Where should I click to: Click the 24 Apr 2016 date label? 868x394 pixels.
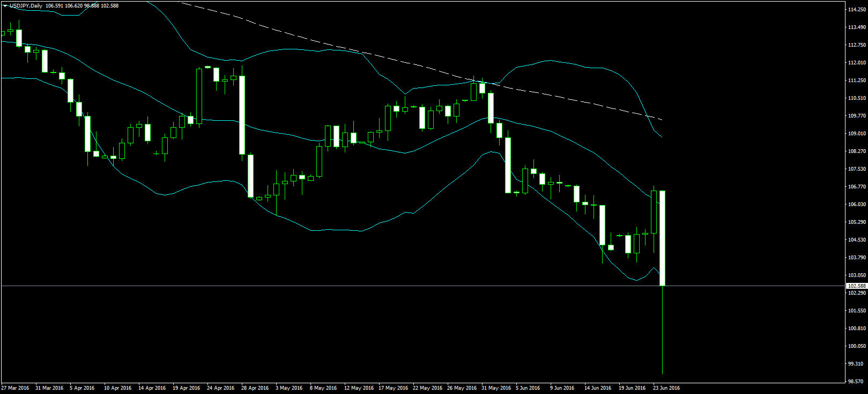point(220,388)
